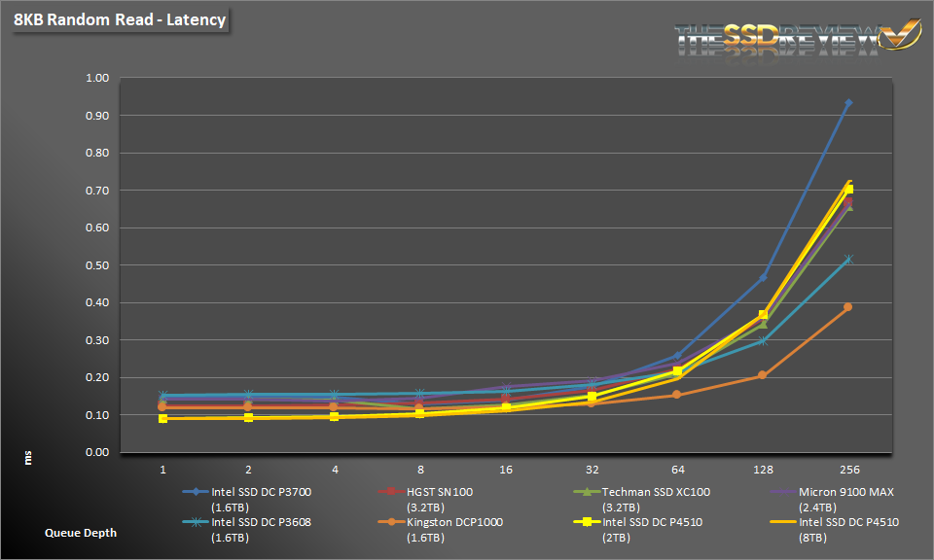Click Intel P3700 data point at queue depth 256

tap(848, 102)
